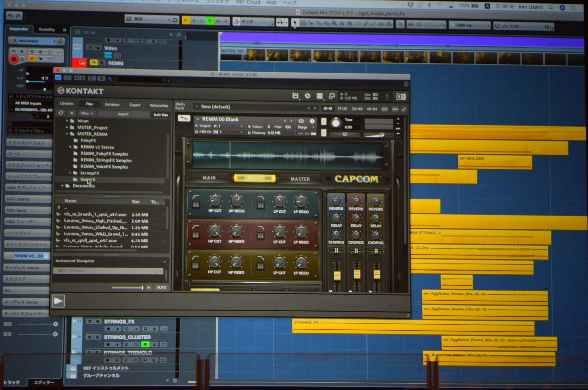Select Cubase Object Selection arrow tool
The width and height of the screenshot is (588, 390).
click(x=295, y=23)
